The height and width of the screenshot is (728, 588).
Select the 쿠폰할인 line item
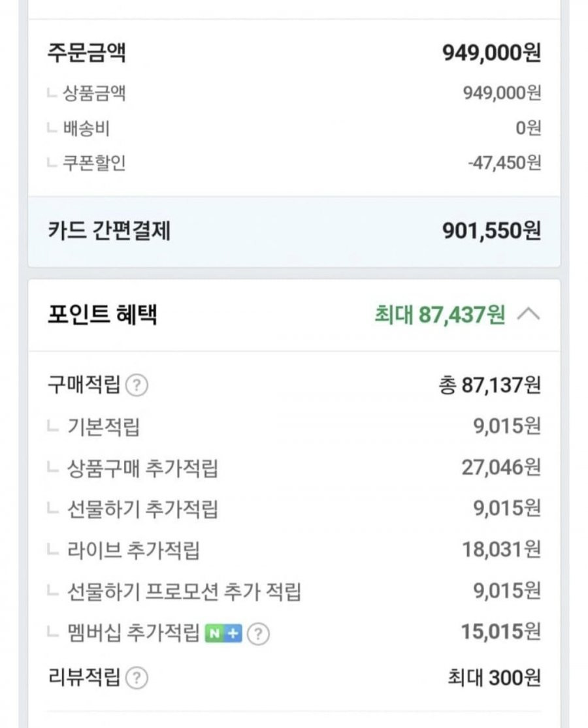tap(294, 163)
